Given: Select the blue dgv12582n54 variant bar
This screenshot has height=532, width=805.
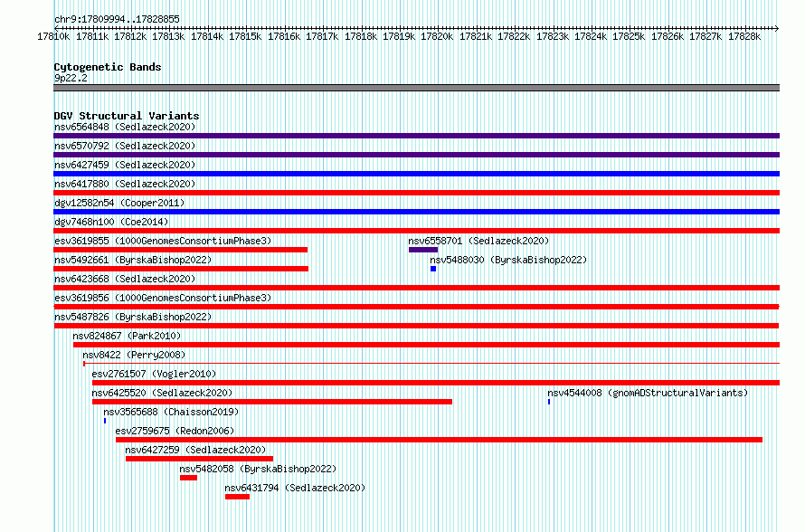Looking at the screenshot, I should tap(416, 212).
